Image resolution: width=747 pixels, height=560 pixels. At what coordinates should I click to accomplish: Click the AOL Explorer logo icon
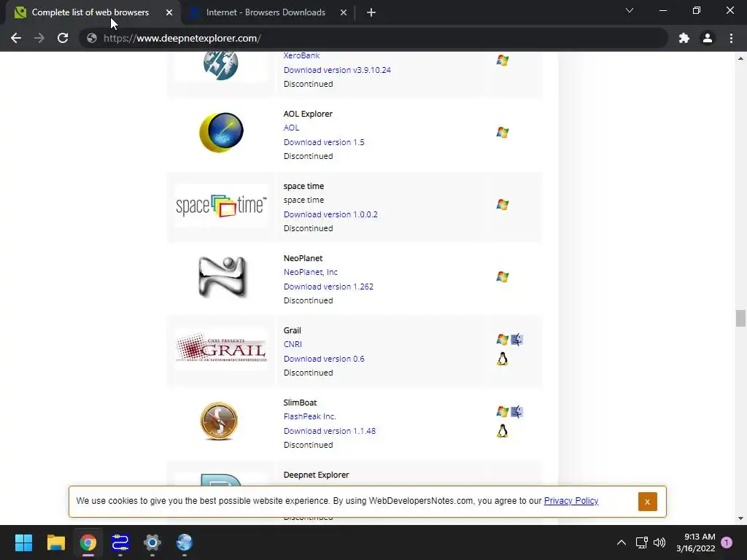pos(221,133)
